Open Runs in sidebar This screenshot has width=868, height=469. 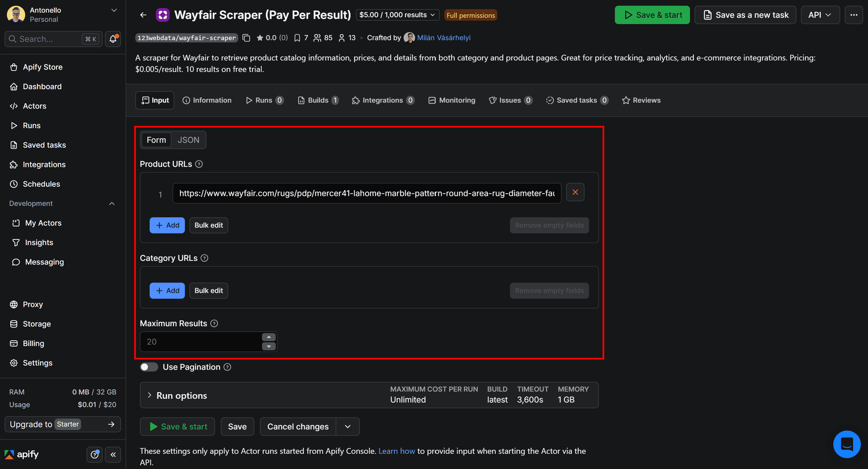pyautogui.click(x=32, y=126)
